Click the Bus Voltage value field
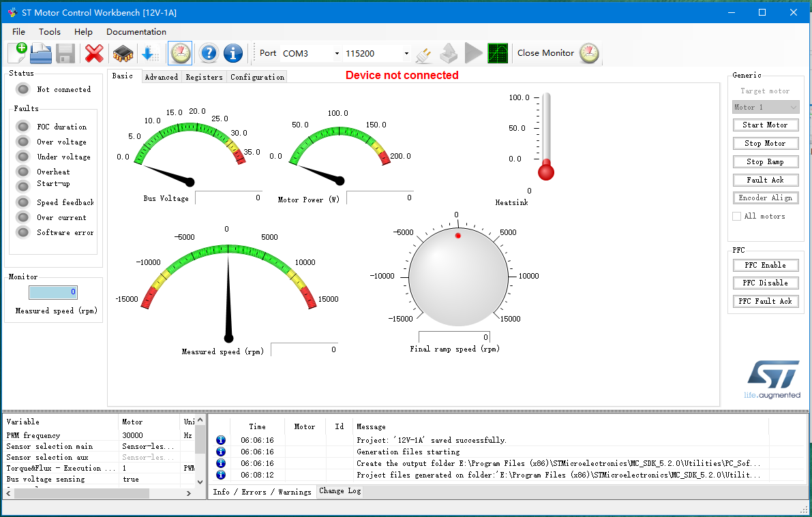 click(x=229, y=198)
